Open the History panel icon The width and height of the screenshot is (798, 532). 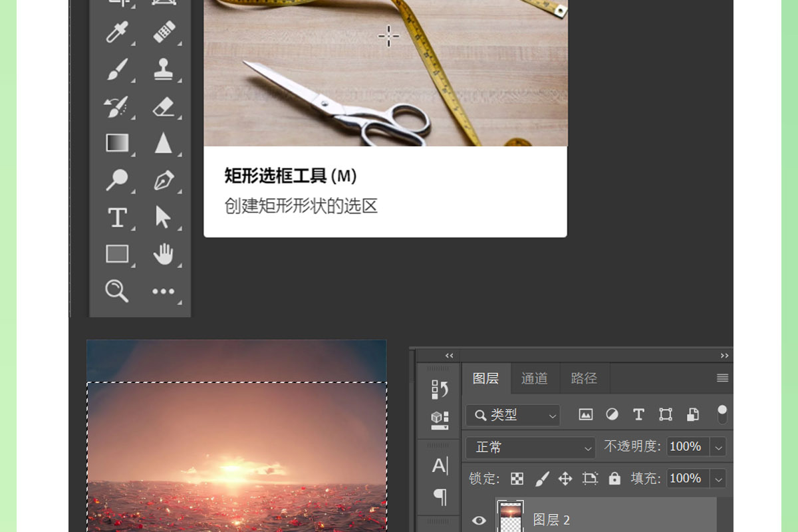(440, 390)
